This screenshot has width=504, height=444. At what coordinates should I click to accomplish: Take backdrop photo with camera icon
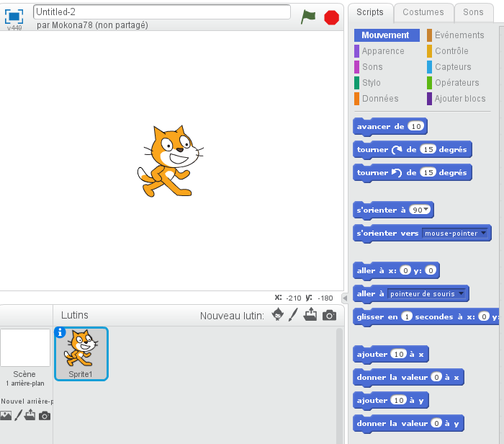click(45, 416)
